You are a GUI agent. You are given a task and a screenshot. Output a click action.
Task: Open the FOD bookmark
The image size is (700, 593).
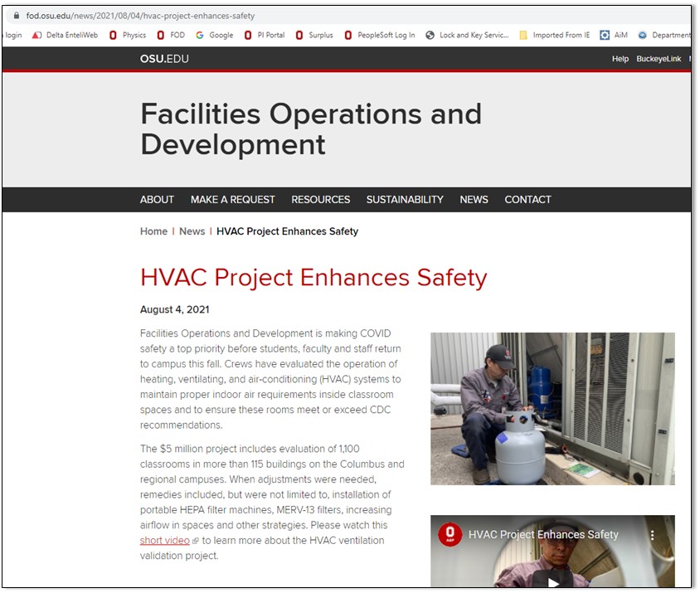pyautogui.click(x=171, y=35)
